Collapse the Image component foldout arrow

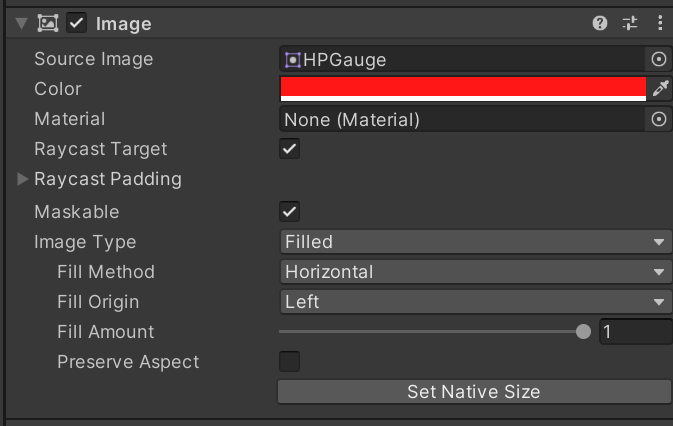pos(21,23)
